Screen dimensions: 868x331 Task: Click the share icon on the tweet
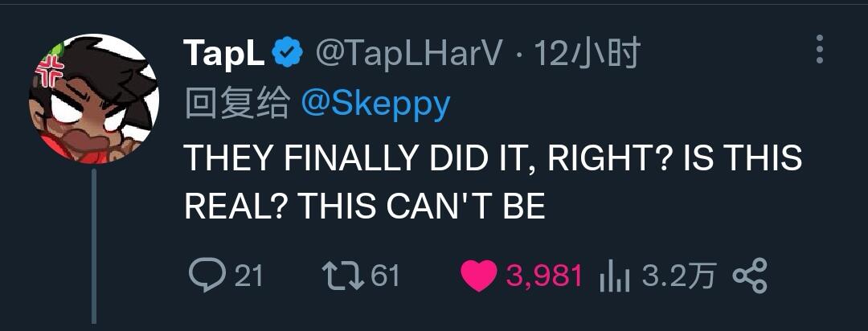click(x=750, y=275)
